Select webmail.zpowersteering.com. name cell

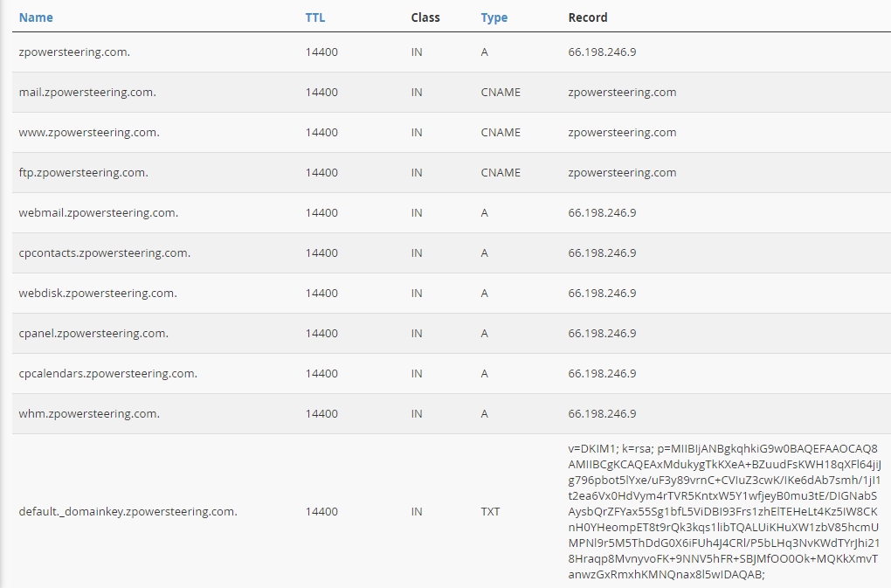[99, 213]
